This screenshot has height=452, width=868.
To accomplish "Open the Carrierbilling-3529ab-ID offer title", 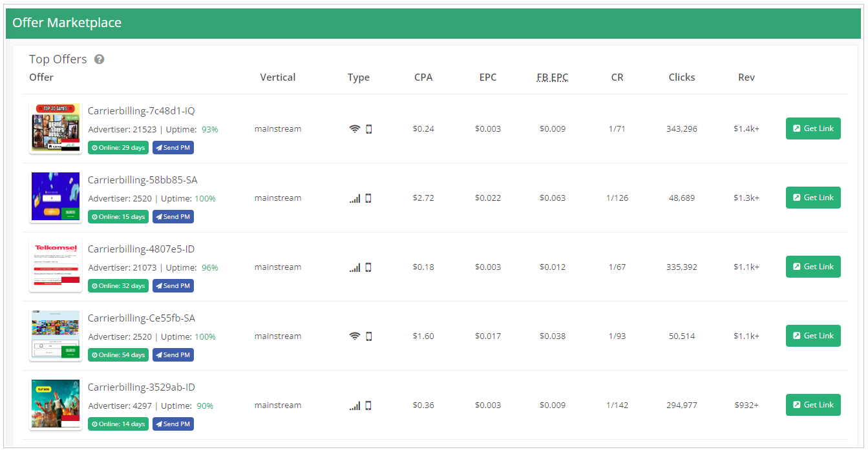I will pyautogui.click(x=142, y=387).
